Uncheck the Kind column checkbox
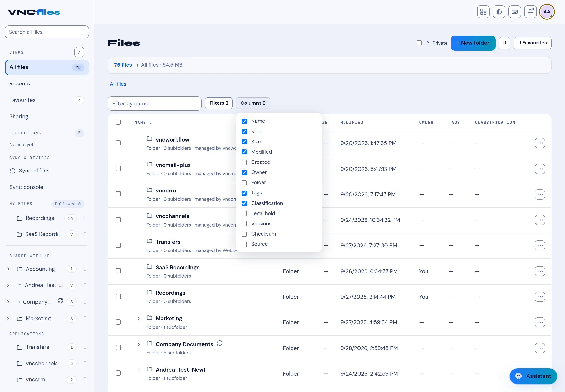The image size is (565, 392). tap(244, 132)
